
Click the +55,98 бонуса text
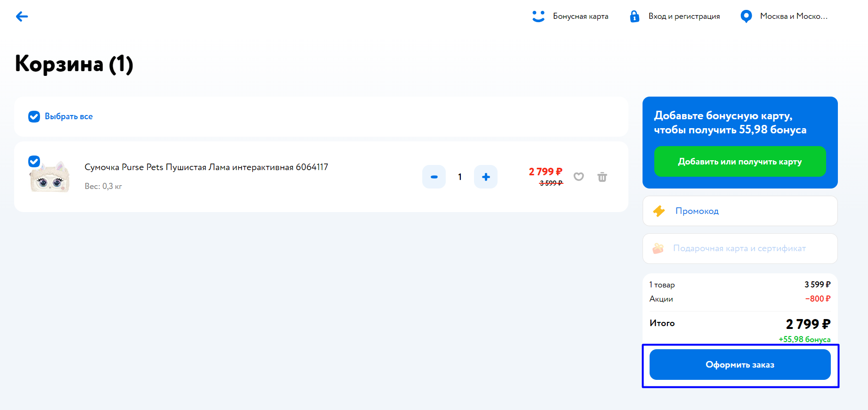804,339
